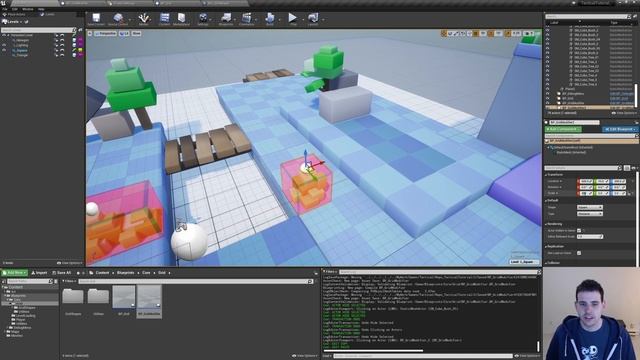This screenshot has height=360, width=640.
Task: Toggle rotation snapping in viewport toolbar
Action: click(x=491, y=33)
